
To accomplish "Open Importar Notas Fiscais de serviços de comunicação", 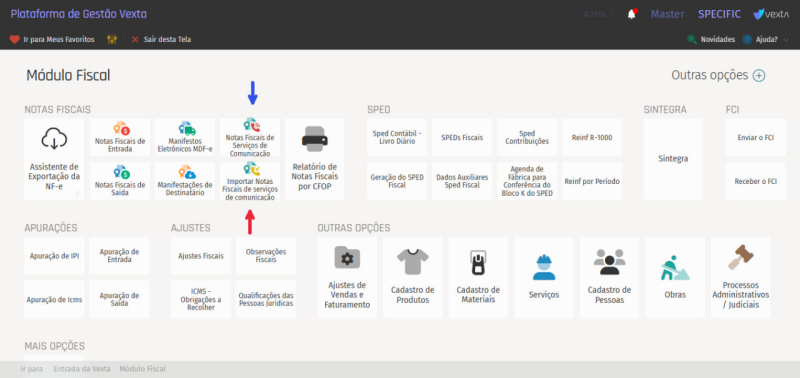I will point(249,181).
